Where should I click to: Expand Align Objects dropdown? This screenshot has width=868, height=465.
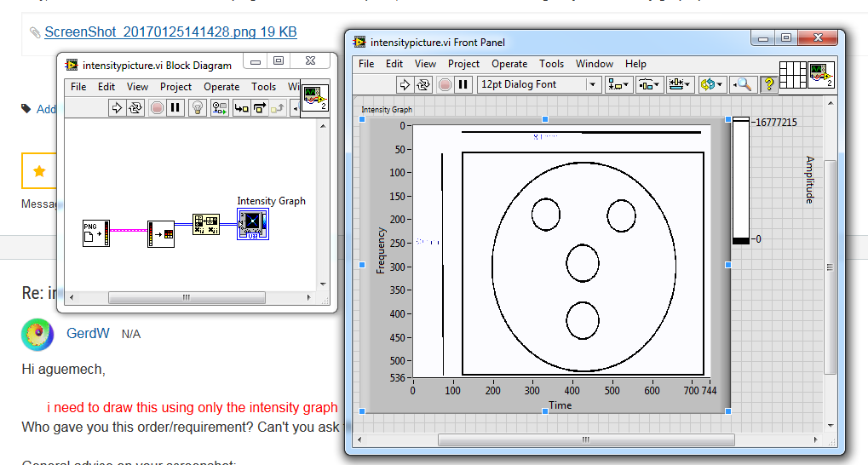click(618, 84)
